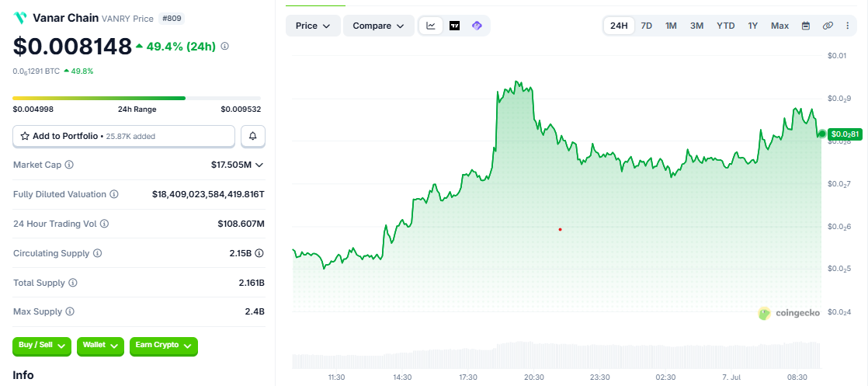Viewport: 868px width, 386px height.
Task: Select the 7D time range tab
Action: (646, 26)
